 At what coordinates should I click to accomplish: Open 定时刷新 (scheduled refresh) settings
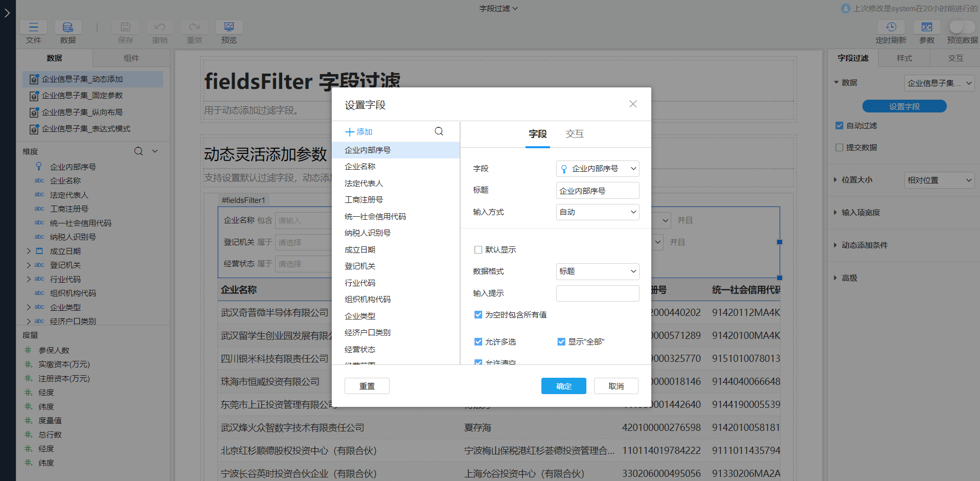pos(891,31)
